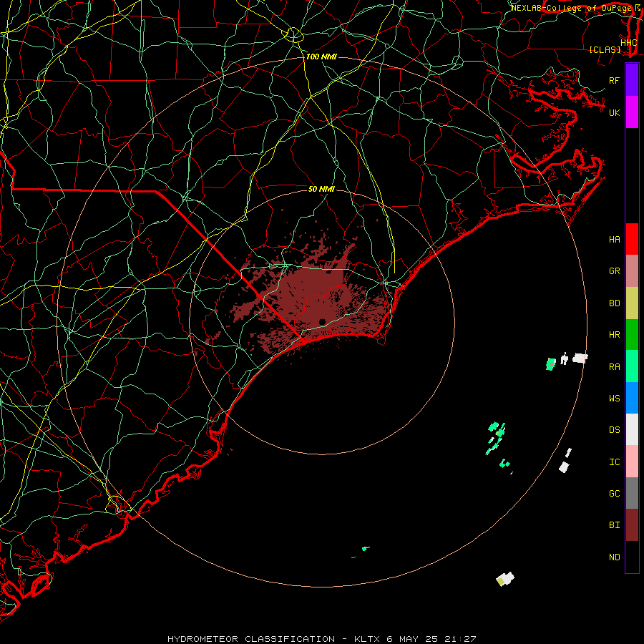Click the [CLAS] label
Screen dimensions: 644x644
coord(605,49)
